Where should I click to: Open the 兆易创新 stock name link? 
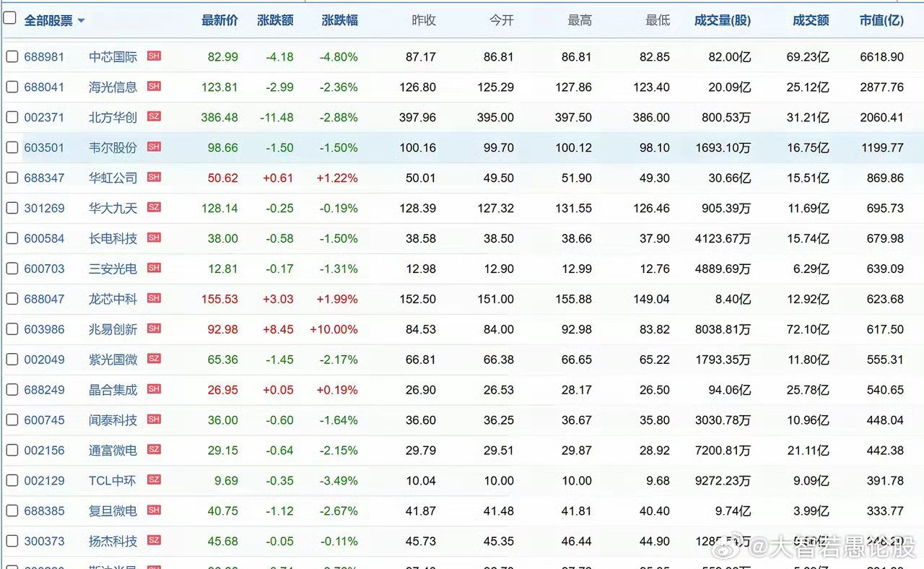pyautogui.click(x=113, y=330)
